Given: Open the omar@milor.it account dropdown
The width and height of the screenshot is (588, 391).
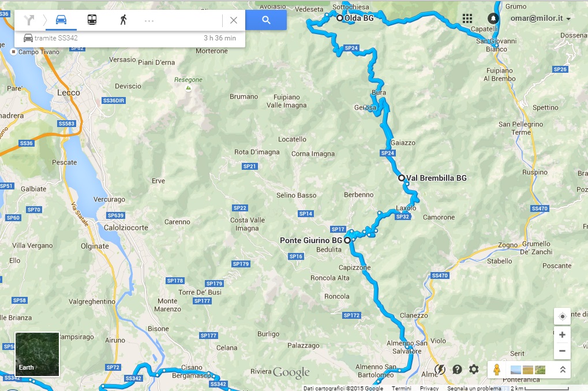Looking at the screenshot, I should coord(540,18).
